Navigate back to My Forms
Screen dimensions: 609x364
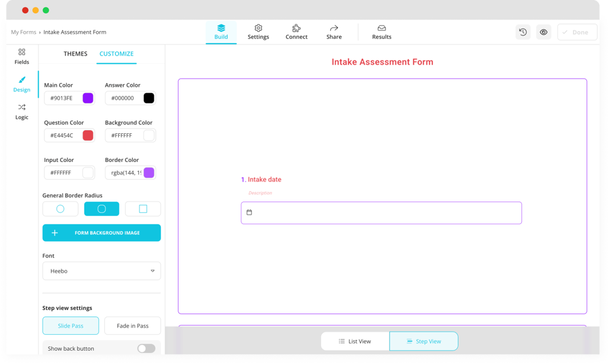[23, 32]
